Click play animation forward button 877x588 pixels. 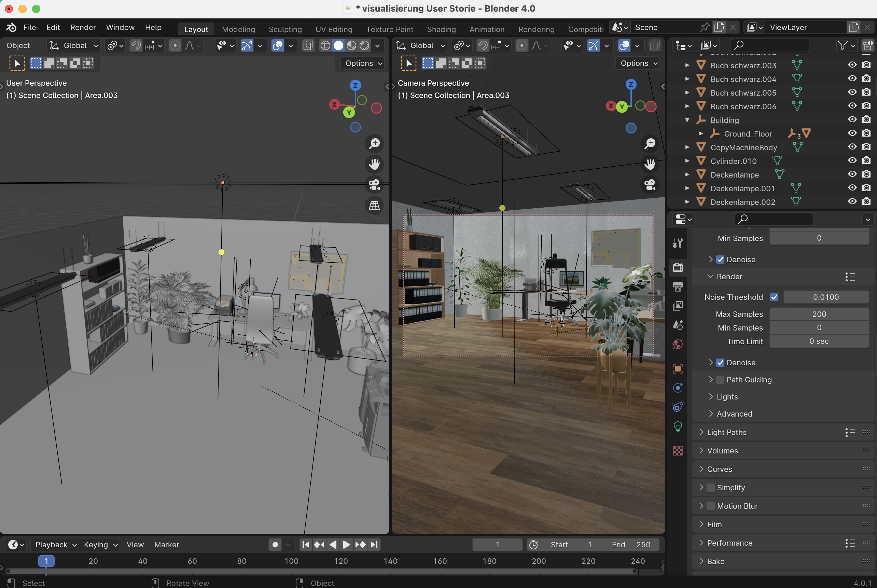click(346, 545)
